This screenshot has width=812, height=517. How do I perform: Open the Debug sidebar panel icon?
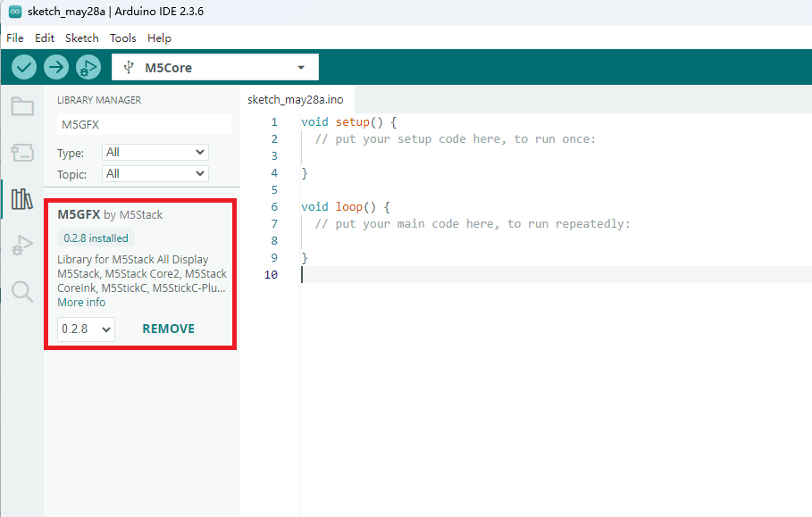(x=22, y=246)
